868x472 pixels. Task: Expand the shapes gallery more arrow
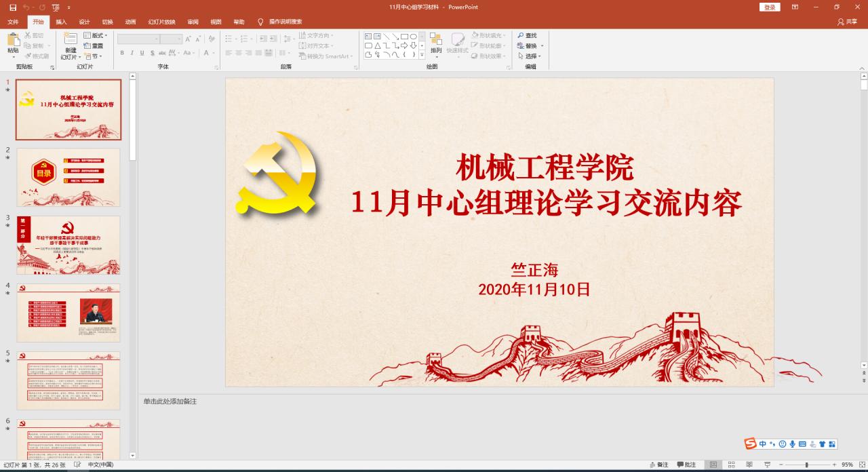pos(422,55)
